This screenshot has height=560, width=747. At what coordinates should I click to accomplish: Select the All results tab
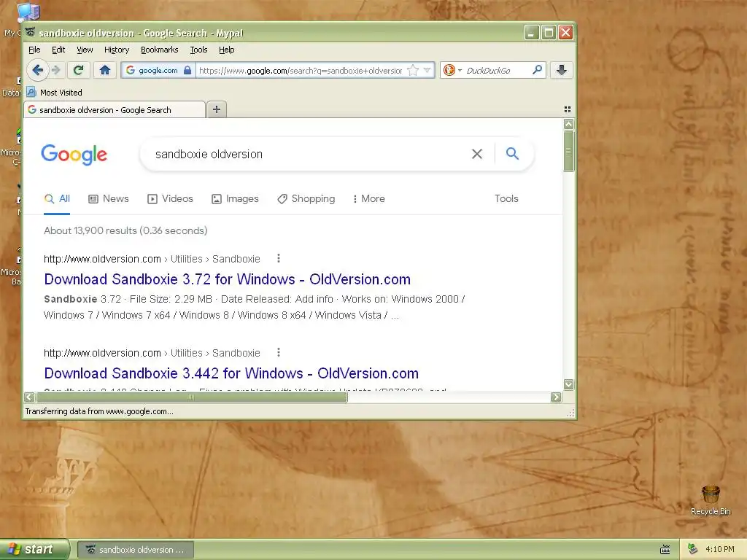57,198
